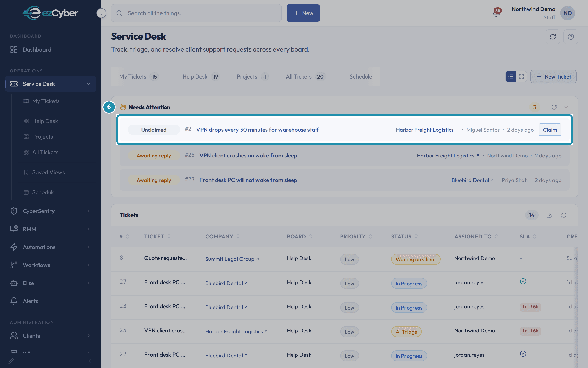Screen dimensions: 588x368
Task: Sort by the PRIORITY column
Action: click(x=356, y=237)
